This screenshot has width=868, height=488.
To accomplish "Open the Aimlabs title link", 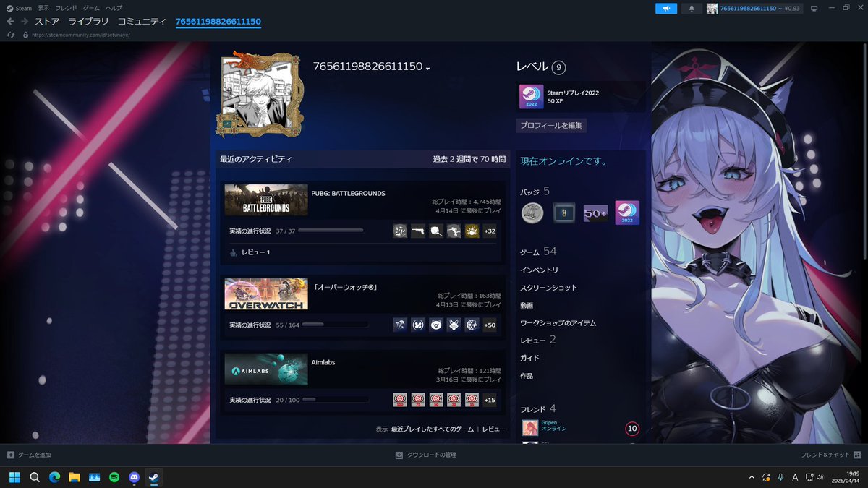I will [323, 362].
